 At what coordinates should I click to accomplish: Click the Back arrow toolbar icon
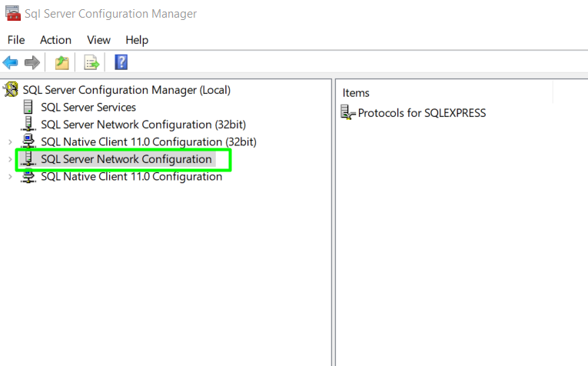pyautogui.click(x=10, y=62)
